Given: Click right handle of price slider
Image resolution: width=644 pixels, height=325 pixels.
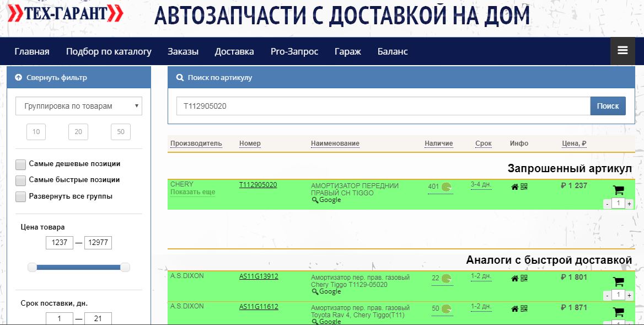Looking at the screenshot, I should pos(125,268).
